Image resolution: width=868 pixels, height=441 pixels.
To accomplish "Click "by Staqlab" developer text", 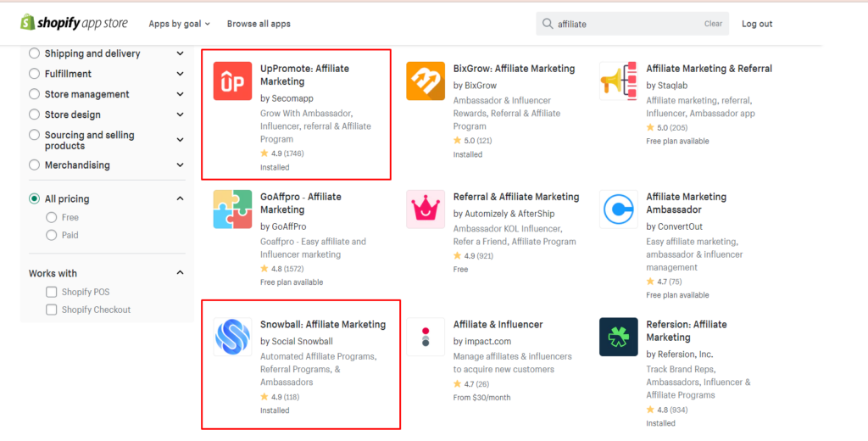I will 668,86.
